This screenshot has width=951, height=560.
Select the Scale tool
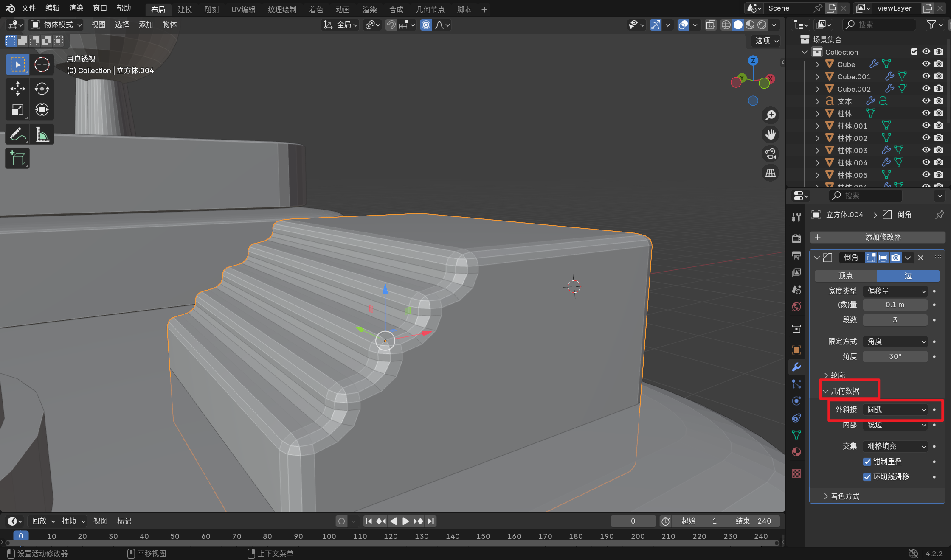(x=17, y=110)
